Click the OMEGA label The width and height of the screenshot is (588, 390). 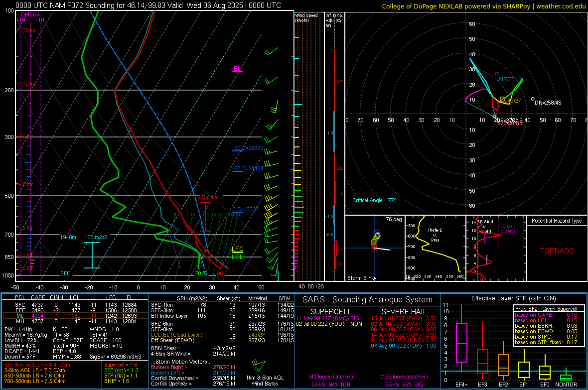31,14
